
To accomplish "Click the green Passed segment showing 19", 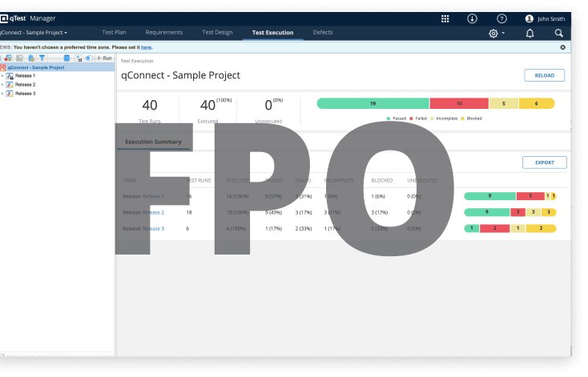I will click(373, 103).
